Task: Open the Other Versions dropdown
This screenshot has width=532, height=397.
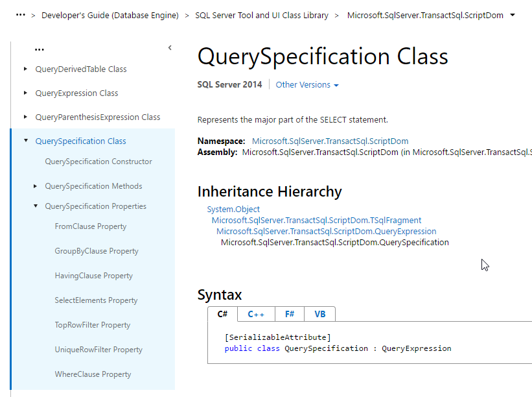Action: click(307, 85)
